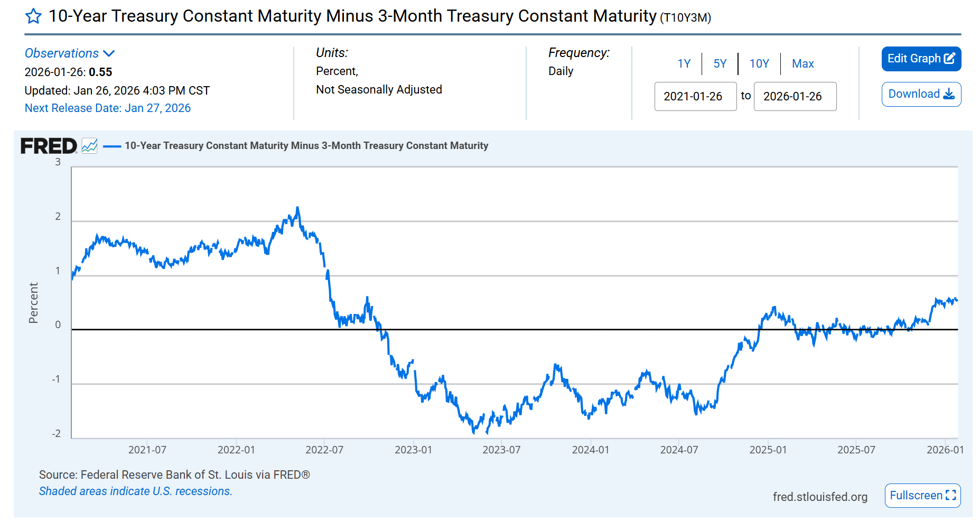Visit fred.stlouisfed.org link
Screen dimensions: 980x521
coord(820,496)
